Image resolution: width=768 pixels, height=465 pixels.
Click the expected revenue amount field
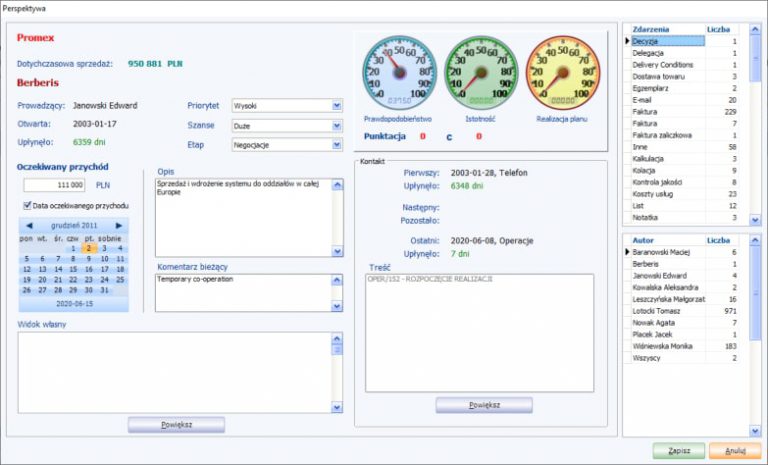56,185
